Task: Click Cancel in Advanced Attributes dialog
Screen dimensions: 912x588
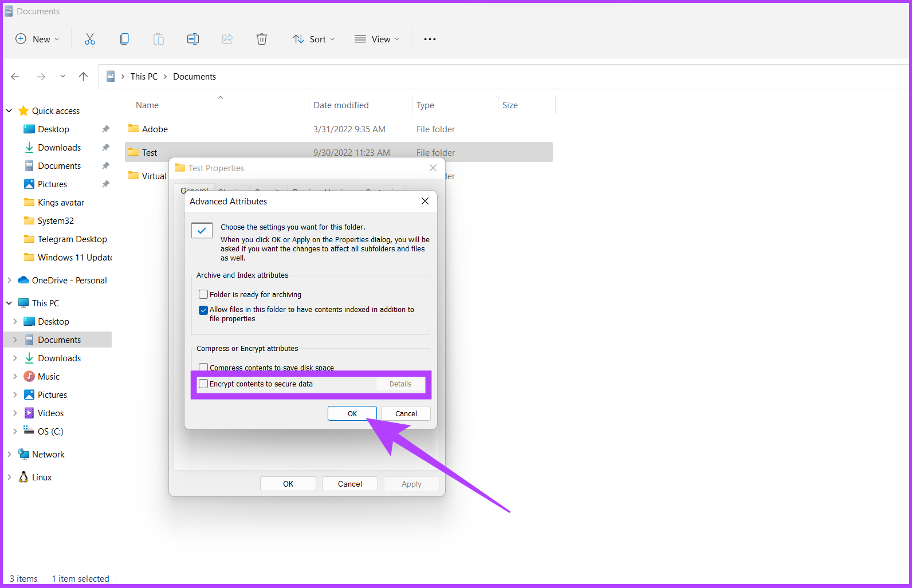Action: click(x=406, y=413)
